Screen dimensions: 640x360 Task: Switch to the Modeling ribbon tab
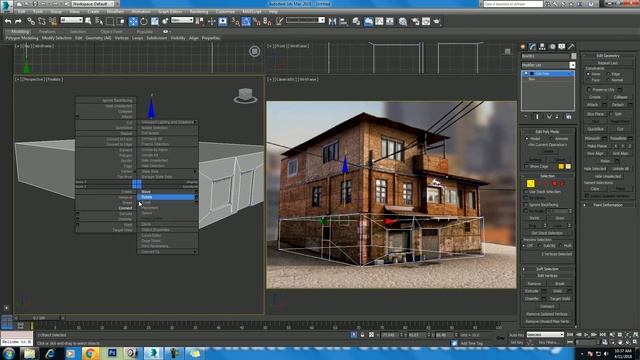19,31
